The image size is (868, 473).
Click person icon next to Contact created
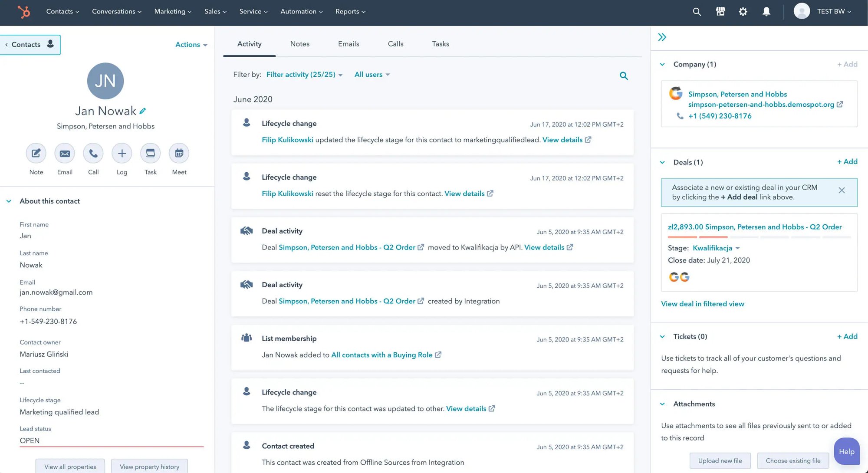[x=247, y=445]
